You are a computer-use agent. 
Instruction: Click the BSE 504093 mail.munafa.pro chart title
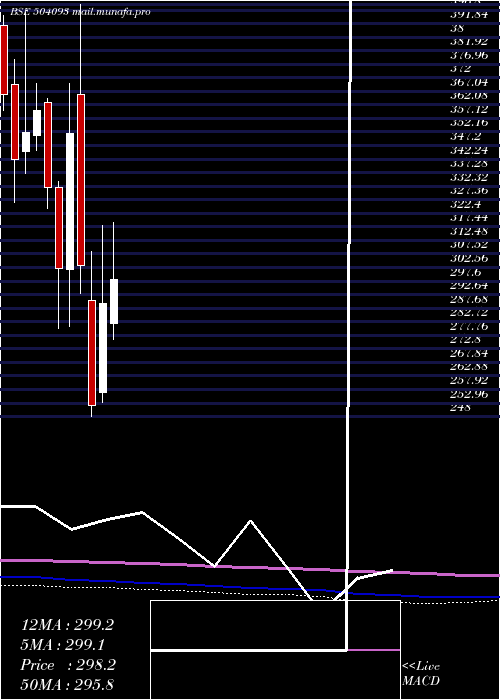(80, 12)
